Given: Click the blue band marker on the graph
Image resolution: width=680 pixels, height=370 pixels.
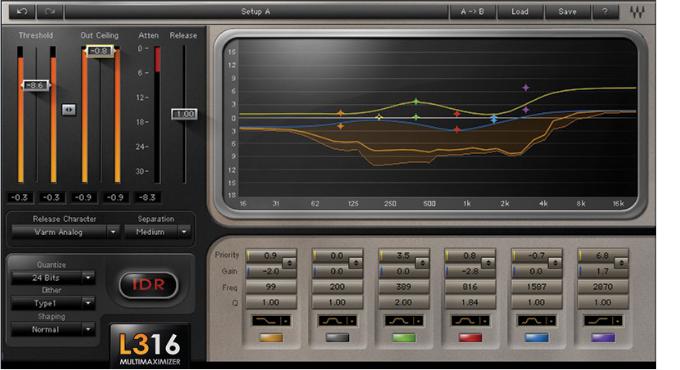Looking at the screenshot, I should (x=494, y=119).
